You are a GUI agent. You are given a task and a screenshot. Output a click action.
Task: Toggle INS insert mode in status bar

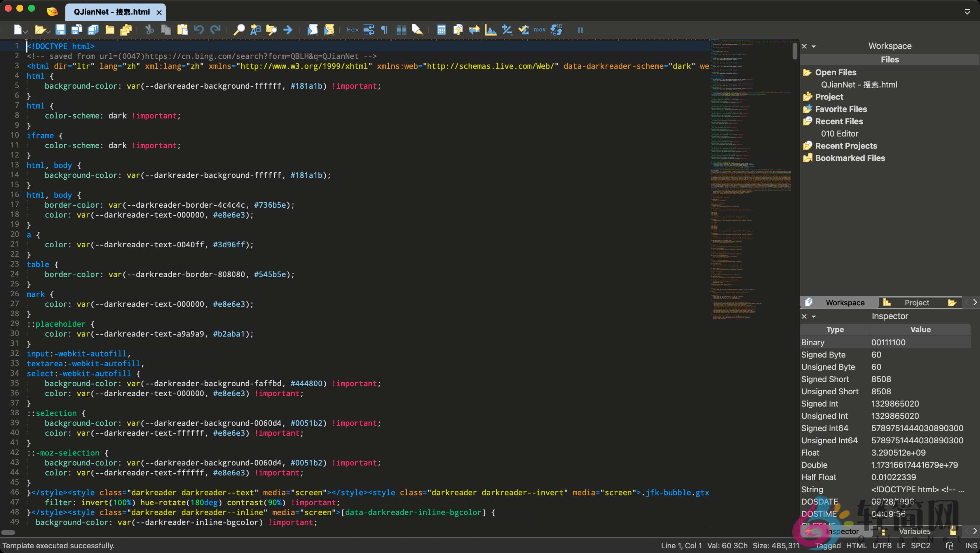(x=971, y=545)
